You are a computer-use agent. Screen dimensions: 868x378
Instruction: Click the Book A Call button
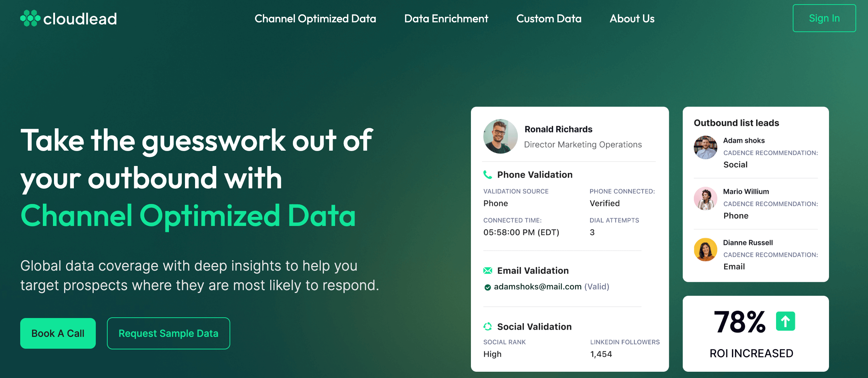click(57, 334)
